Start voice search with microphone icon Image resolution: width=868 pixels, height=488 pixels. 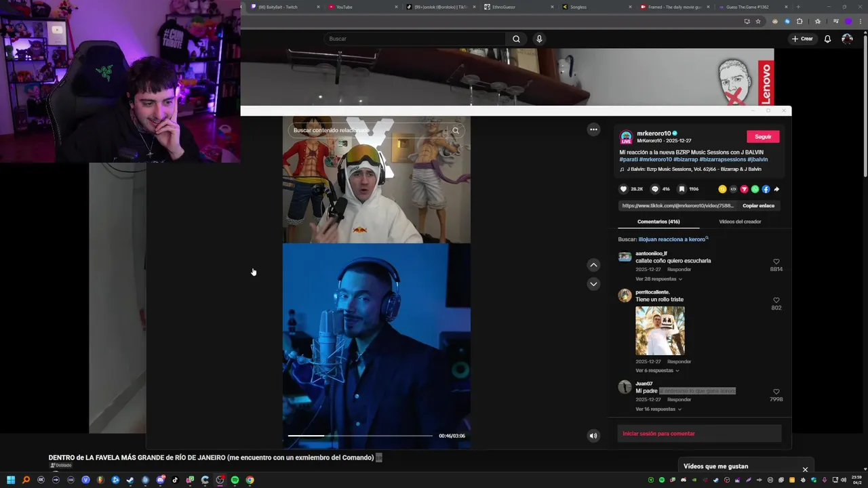pyautogui.click(x=539, y=39)
